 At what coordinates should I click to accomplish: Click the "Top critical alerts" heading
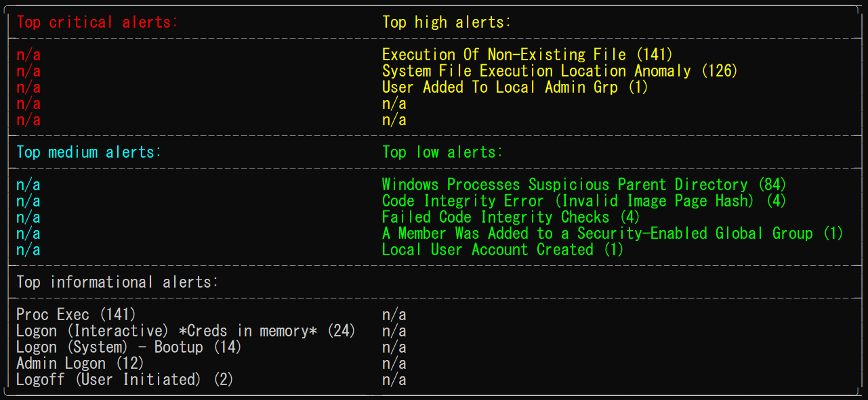96,22
